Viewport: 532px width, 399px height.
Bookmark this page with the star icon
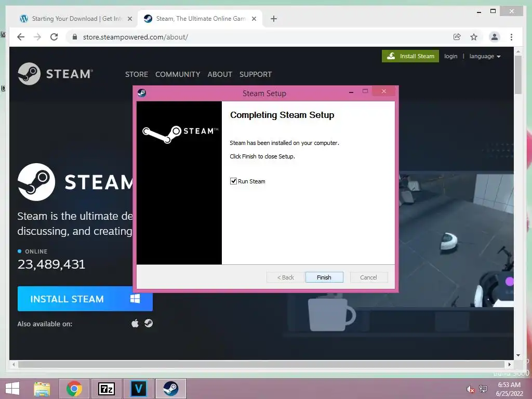tap(474, 37)
